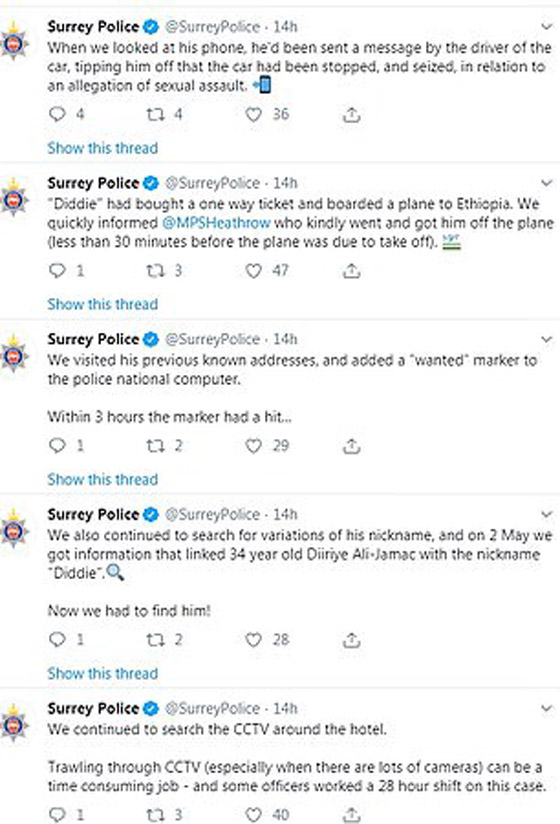This screenshot has height=824, width=560.
Task: Retweet the "wanted" marker tweet
Action: (155, 446)
